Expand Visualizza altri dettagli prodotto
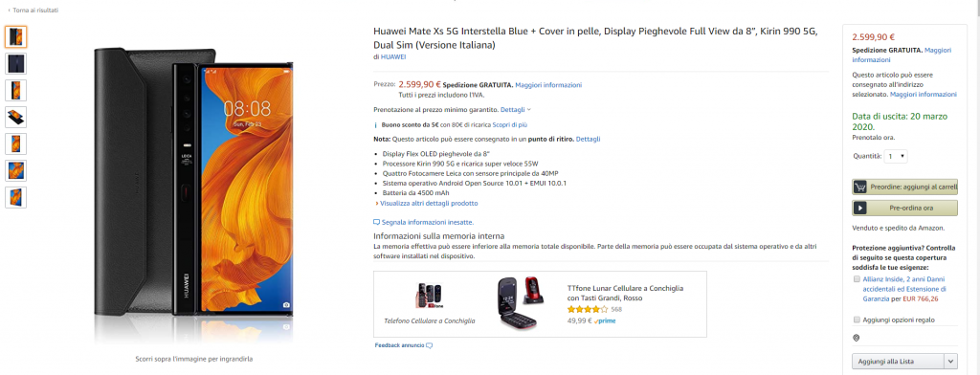The image size is (980, 375). (428, 203)
